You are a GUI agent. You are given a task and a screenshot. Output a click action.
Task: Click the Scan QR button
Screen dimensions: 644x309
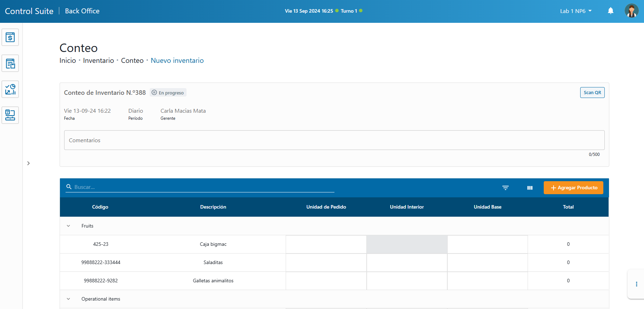(x=592, y=92)
